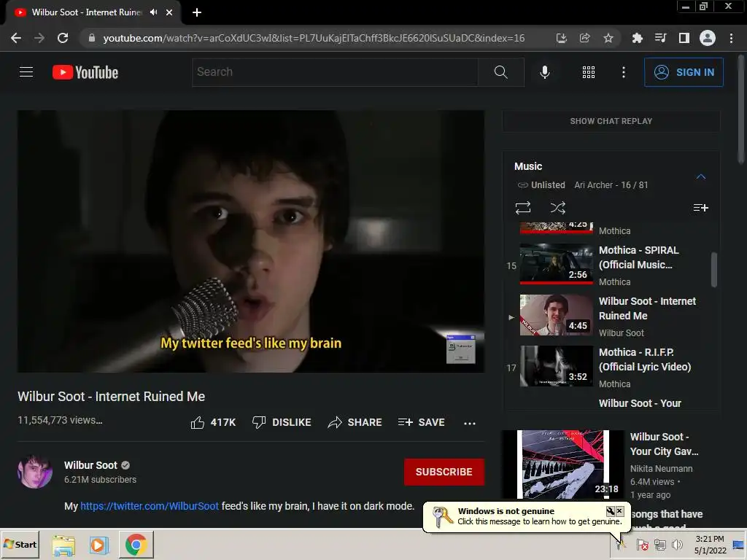Launch Windows Media Player from taskbar
The image size is (747, 560).
99,545
